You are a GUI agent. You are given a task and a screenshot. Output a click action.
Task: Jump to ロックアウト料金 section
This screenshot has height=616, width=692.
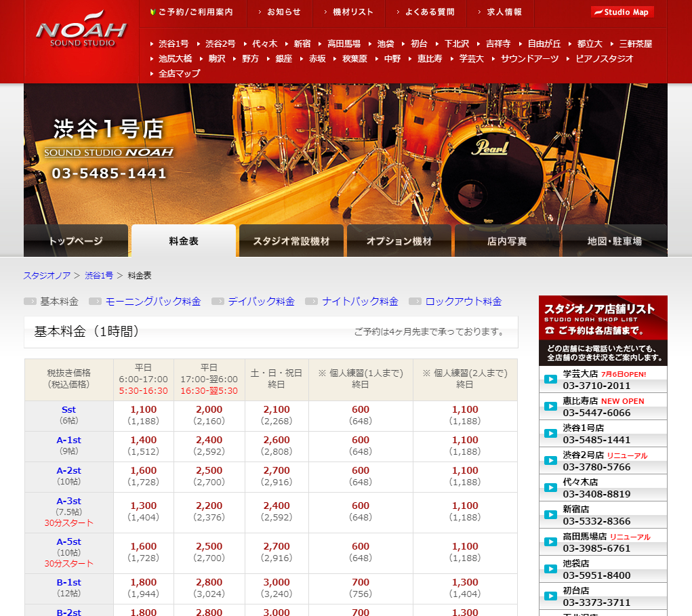click(464, 302)
